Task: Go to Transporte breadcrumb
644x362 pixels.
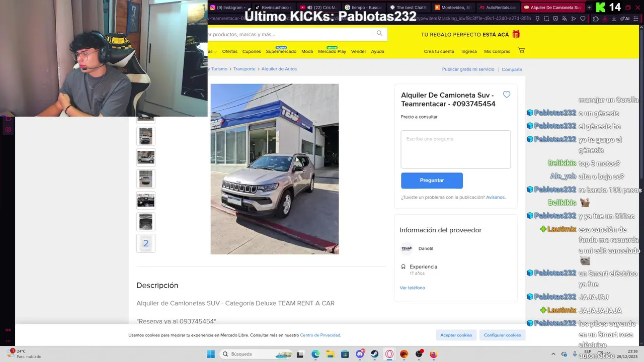Action: tap(244, 69)
